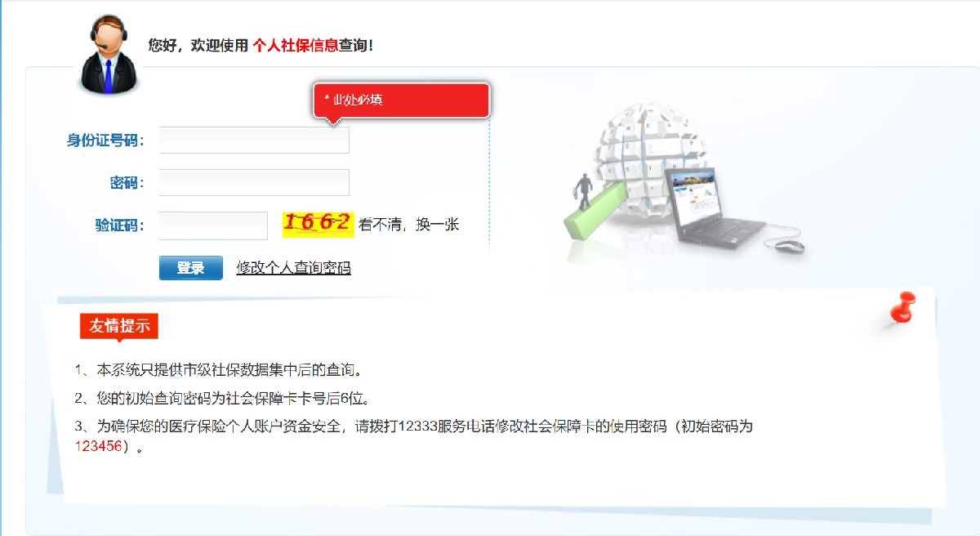Click the red 此处必填 tooltip bubble
The height and width of the screenshot is (536, 980).
point(401,101)
